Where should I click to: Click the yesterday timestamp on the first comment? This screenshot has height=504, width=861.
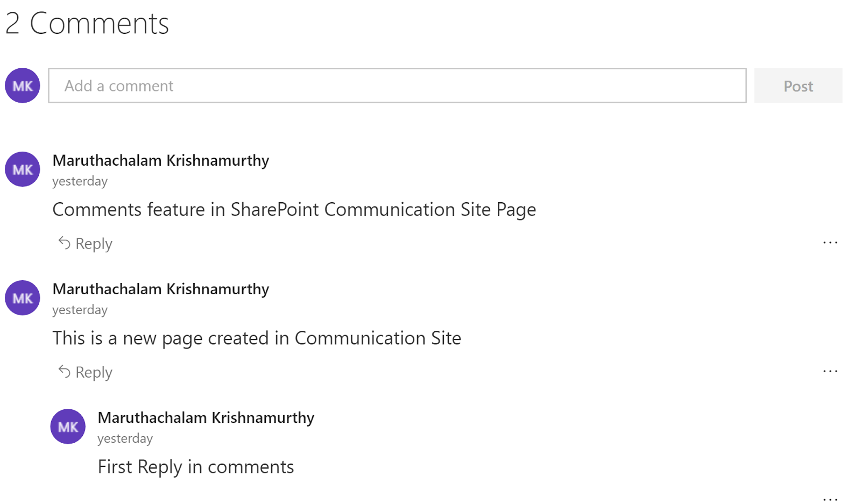coord(79,181)
